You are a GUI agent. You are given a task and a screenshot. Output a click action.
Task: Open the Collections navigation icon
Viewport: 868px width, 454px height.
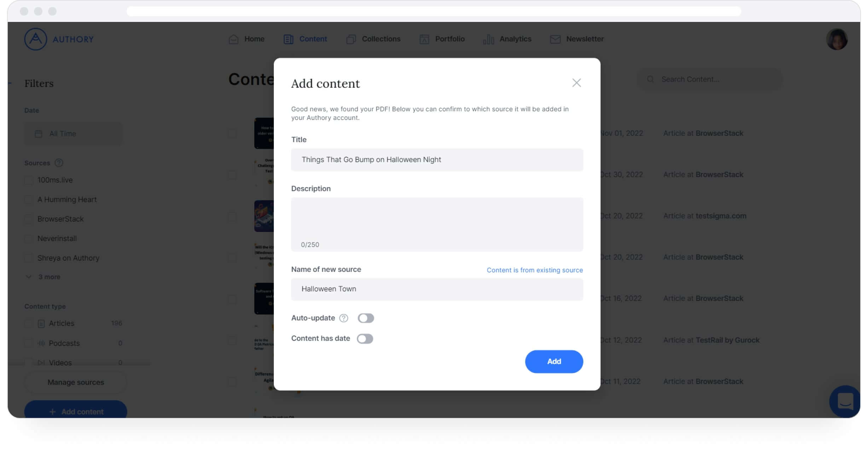pos(351,39)
